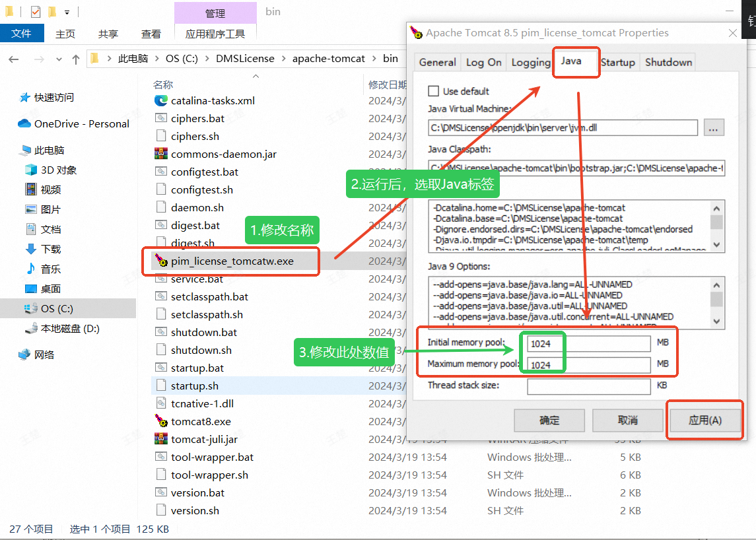
Task: Switch to the Log On tab
Action: pos(483,62)
